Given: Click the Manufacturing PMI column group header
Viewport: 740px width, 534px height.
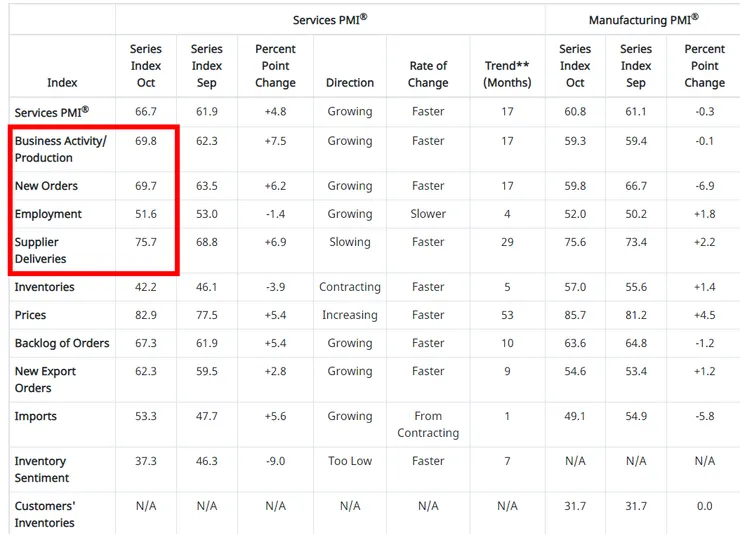Looking at the screenshot, I should point(643,19).
